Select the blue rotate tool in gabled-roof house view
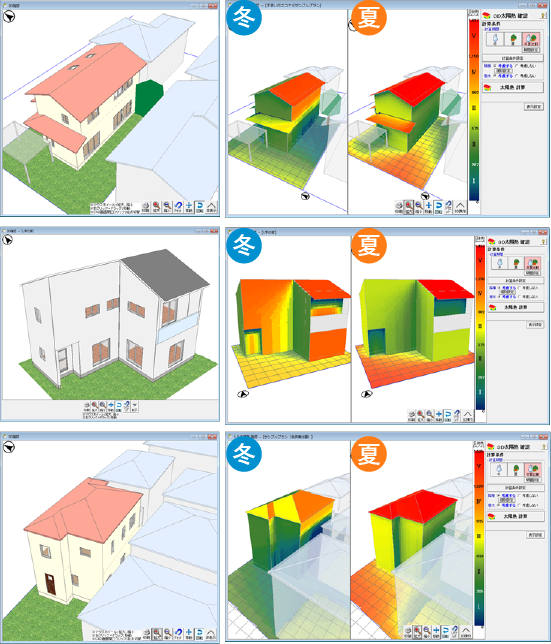 click(x=200, y=207)
